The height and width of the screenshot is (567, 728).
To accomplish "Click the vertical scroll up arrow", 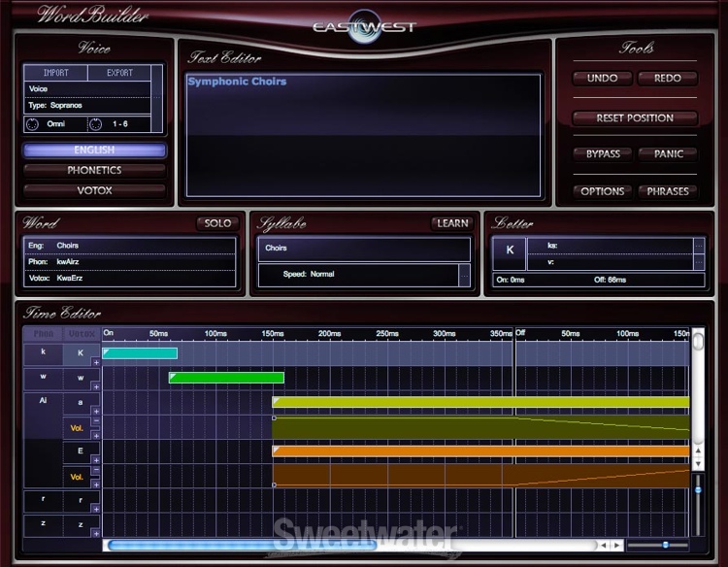I will [698, 450].
